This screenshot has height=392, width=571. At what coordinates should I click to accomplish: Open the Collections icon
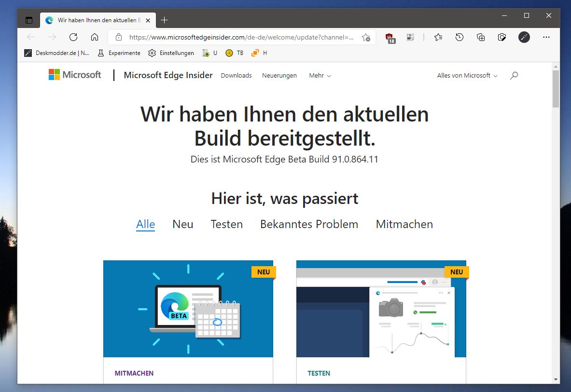pyautogui.click(x=481, y=37)
